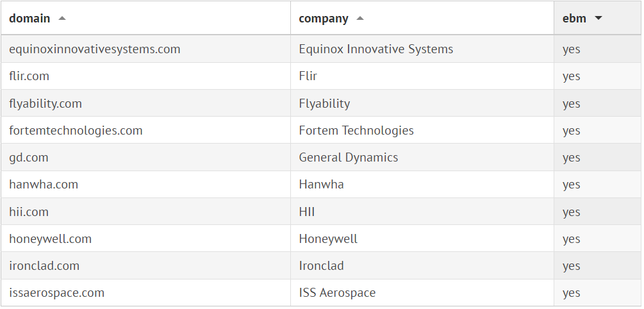644x309 pixels.
Task: Click the company column sort arrow
Action: point(360,19)
